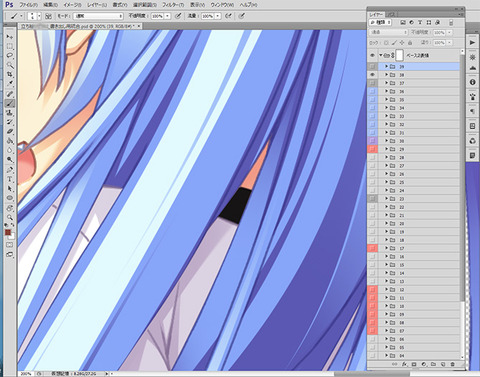Viewport: 480px width, 377px height.
Task: Select the Quick Selection tool
Action: (x=10, y=65)
